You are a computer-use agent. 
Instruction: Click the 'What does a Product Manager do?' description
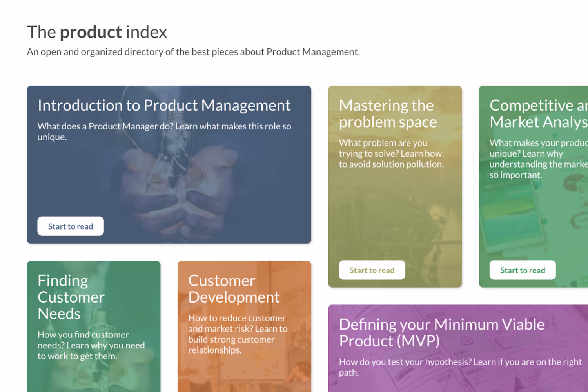[164, 131]
